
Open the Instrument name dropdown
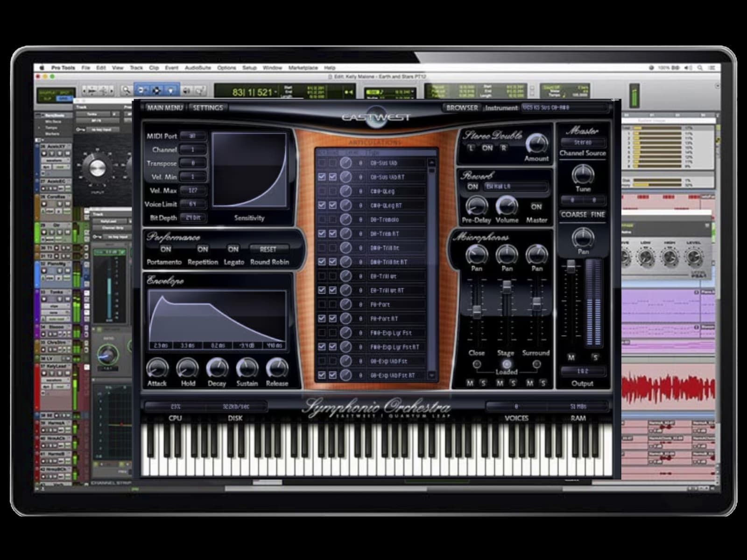coord(565,108)
